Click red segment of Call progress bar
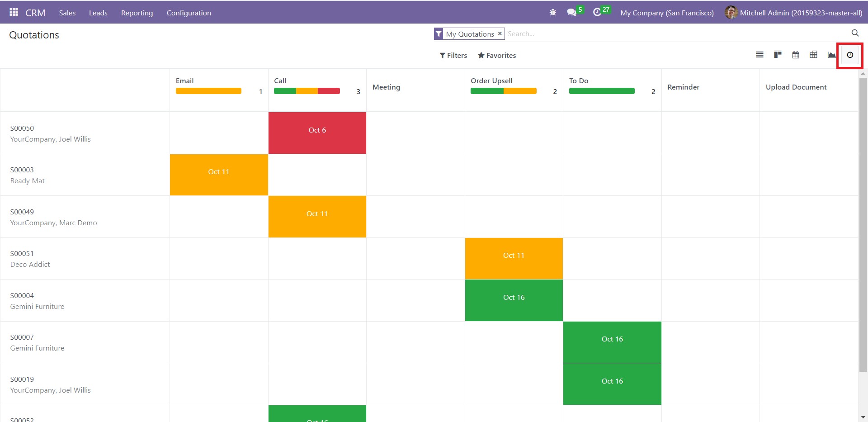This screenshot has height=422, width=868. [329, 91]
